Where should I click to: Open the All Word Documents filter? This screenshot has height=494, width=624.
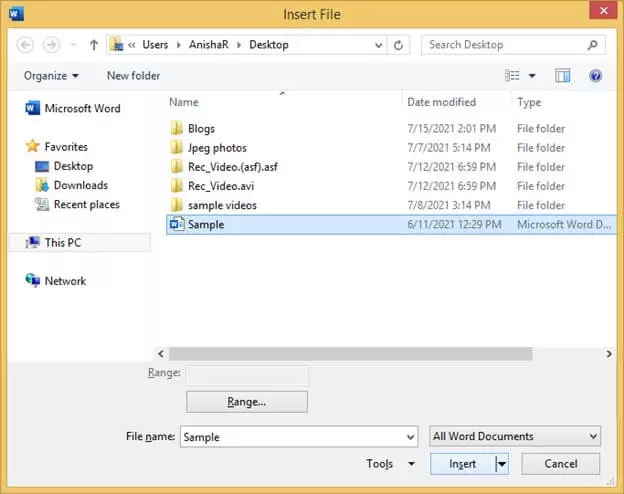pyautogui.click(x=515, y=436)
